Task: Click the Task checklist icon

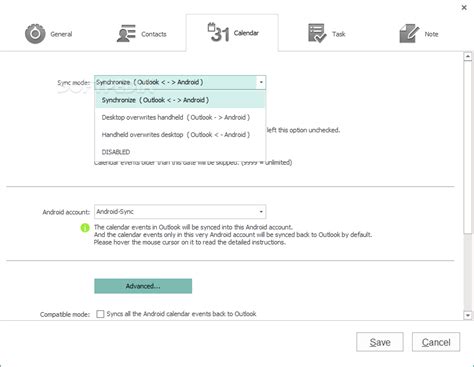Action: pos(317,33)
